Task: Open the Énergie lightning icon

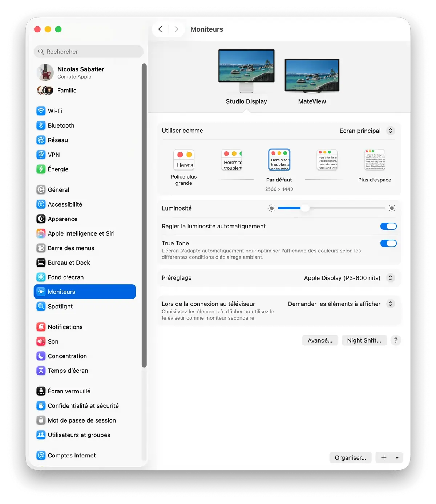Action: click(x=41, y=169)
